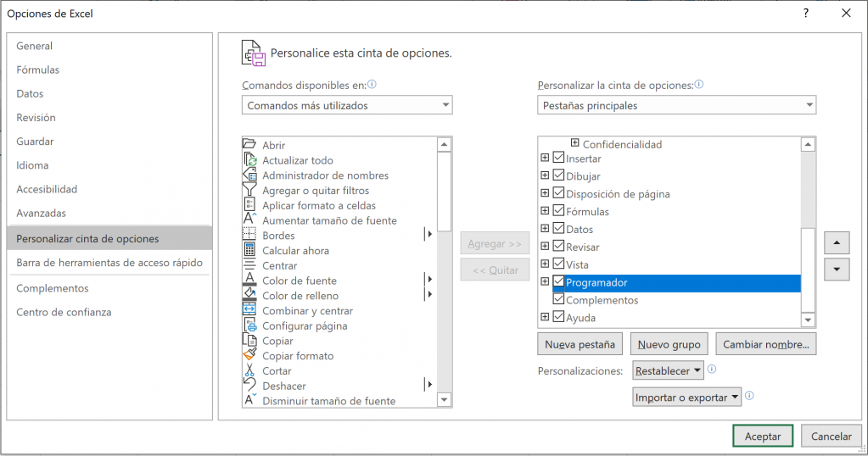The image size is (868, 456).
Task: Move selected tab down with the down arrow button
Action: pyautogui.click(x=837, y=270)
